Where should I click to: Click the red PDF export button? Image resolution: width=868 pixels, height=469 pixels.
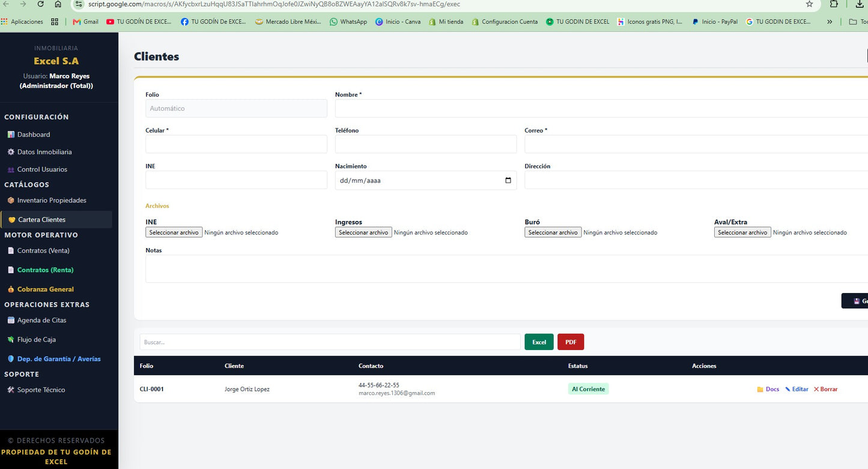click(571, 342)
